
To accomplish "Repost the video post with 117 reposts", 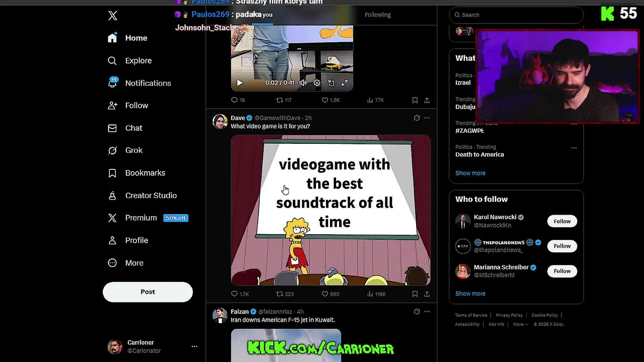I will [284, 100].
